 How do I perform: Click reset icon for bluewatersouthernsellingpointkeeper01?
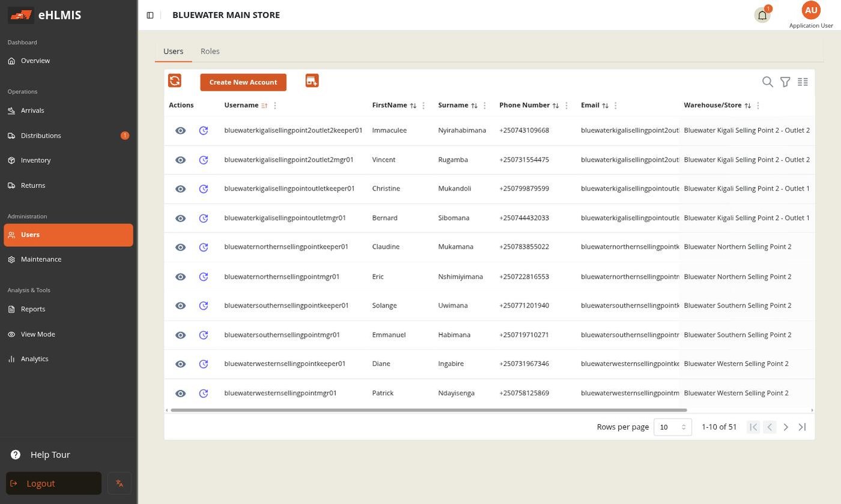click(x=204, y=305)
